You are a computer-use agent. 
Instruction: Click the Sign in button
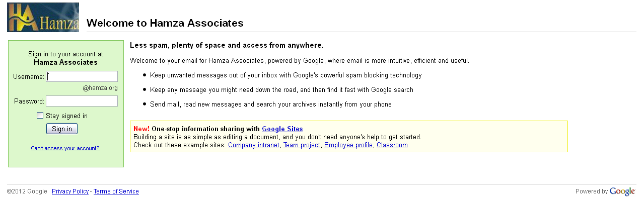[62, 129]
